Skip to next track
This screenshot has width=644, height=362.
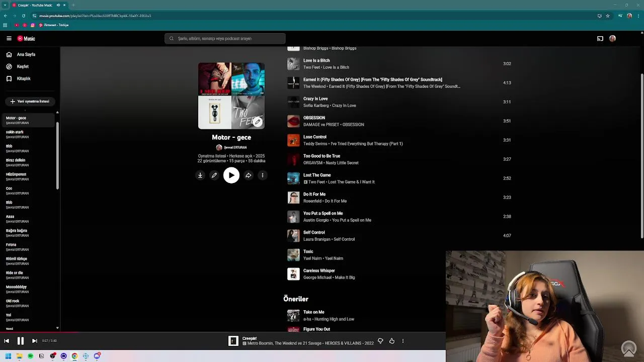(35, 341)
